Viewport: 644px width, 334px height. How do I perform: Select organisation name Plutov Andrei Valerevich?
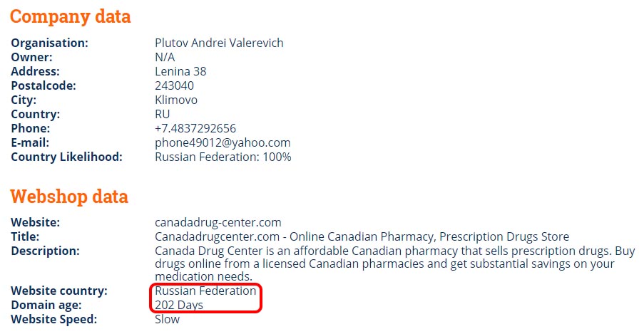click(x=219, y=43)
